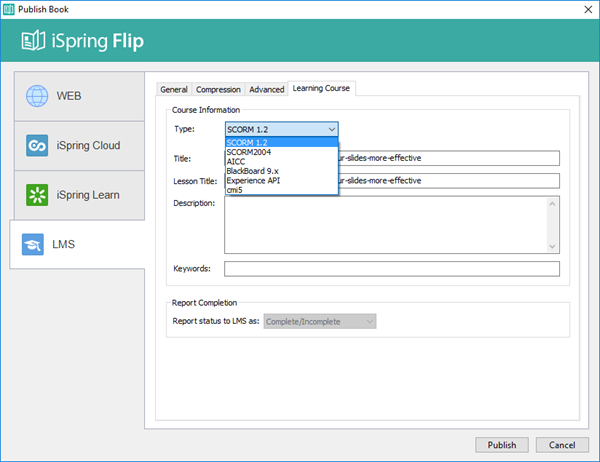Click Description scrollbar up arrow
Viewport: 600px width, 462px height.
[552, 204]
